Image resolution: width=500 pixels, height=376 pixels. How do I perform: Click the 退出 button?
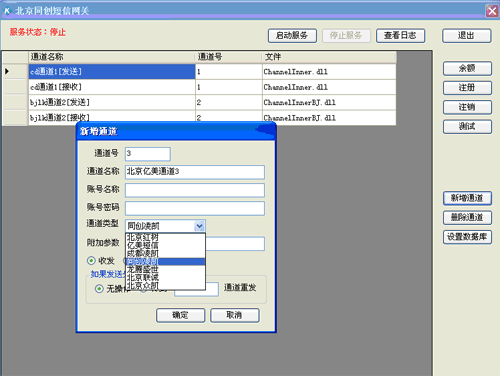[467, 35]
